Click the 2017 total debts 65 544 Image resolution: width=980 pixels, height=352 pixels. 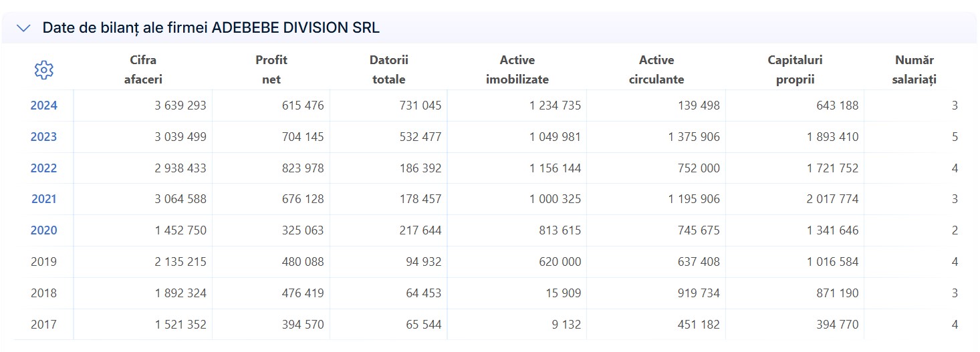coord(424,325)
